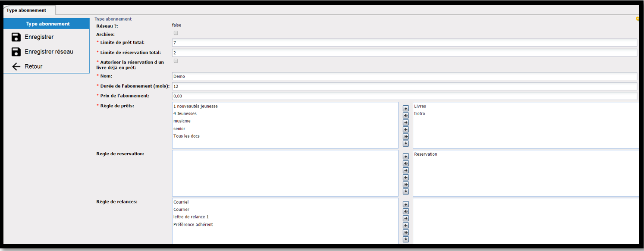Remove all items from Règle de prêts
Image resolution: width=644 pixels, height=251 pixels.
[x=405, y=136]
